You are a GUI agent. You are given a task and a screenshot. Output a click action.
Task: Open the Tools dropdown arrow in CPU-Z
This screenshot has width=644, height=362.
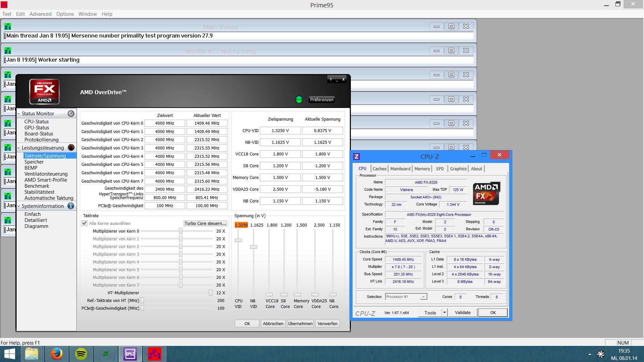pyautogui.click(x=444, y=313)
